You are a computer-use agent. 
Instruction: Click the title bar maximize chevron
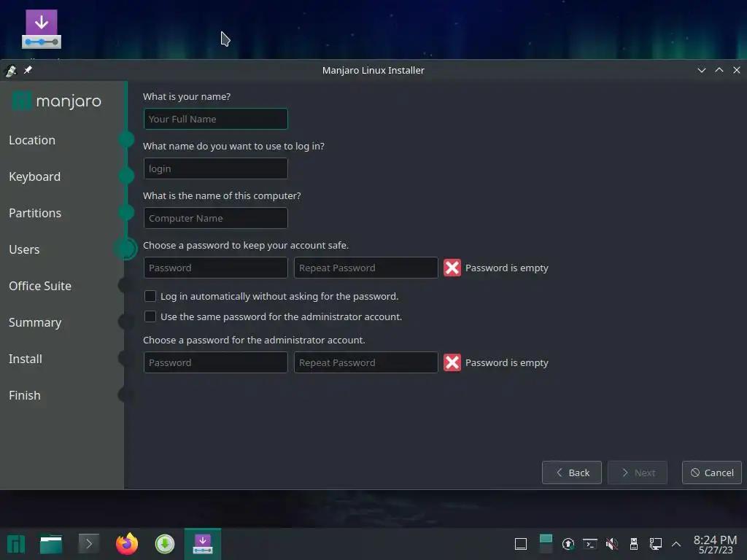point(719,70)
